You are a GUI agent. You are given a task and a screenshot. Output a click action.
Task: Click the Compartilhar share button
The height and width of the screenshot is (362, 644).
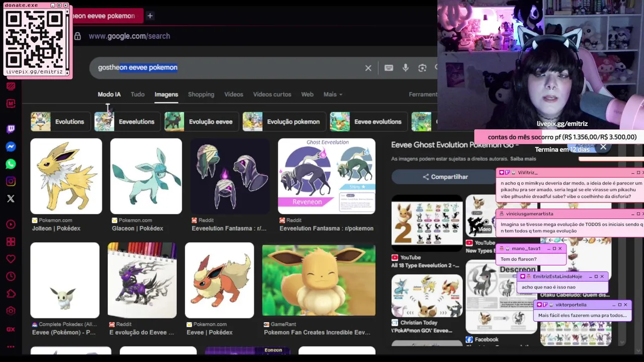[445, 177]
